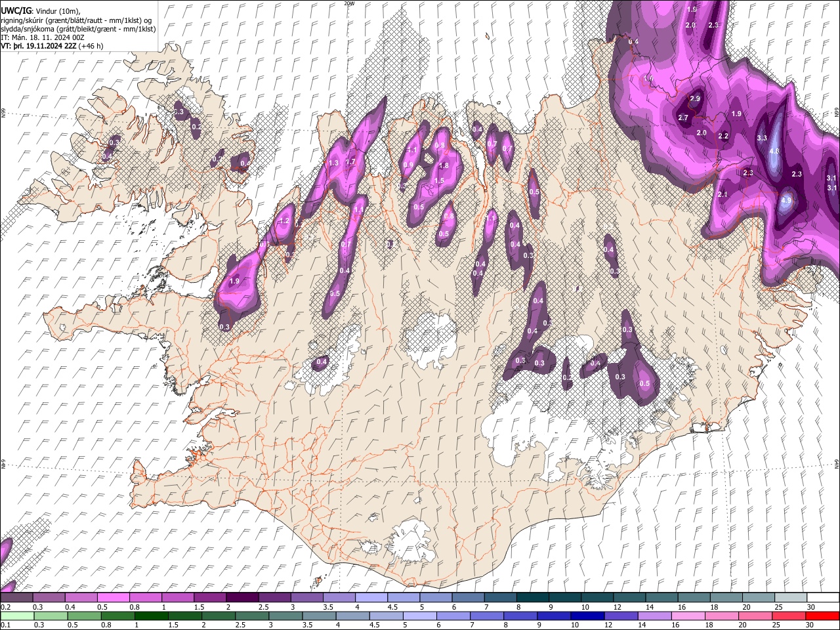Click the '1.8' snowfall value on the map
The width and height of the screenshot is (840, 630).
pyautogui.click(x=444, y=166)
